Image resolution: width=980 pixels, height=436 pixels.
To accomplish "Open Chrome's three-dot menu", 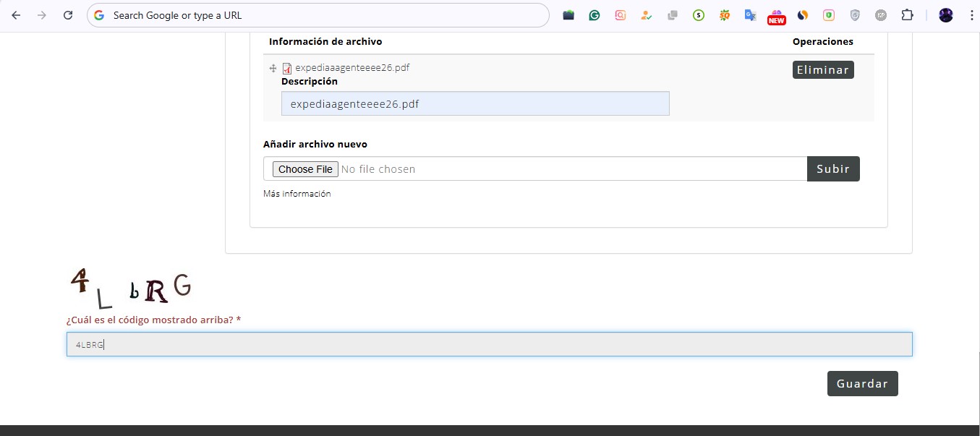I will pos(971,15).
